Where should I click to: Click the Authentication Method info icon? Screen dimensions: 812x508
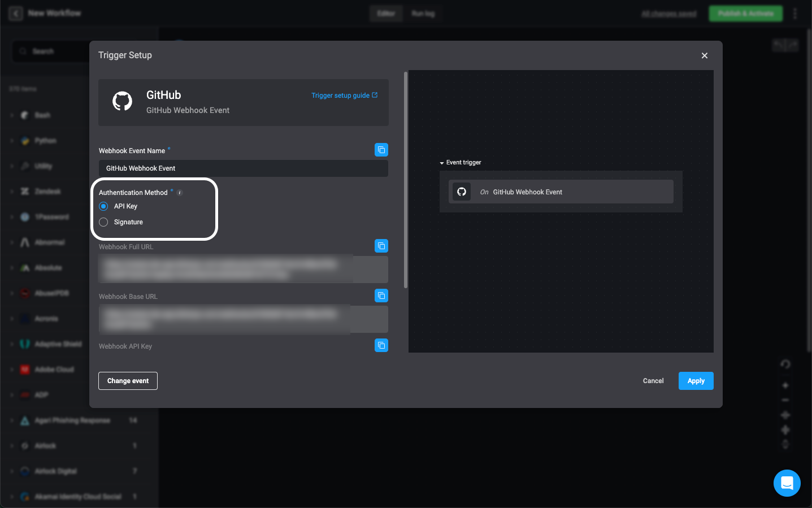click(x=180, y=193)
